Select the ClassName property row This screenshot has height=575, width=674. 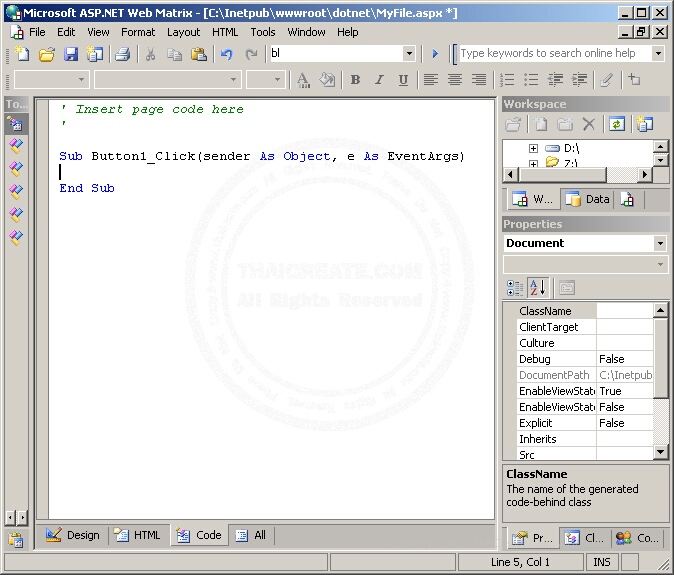(x=585, y=311)
